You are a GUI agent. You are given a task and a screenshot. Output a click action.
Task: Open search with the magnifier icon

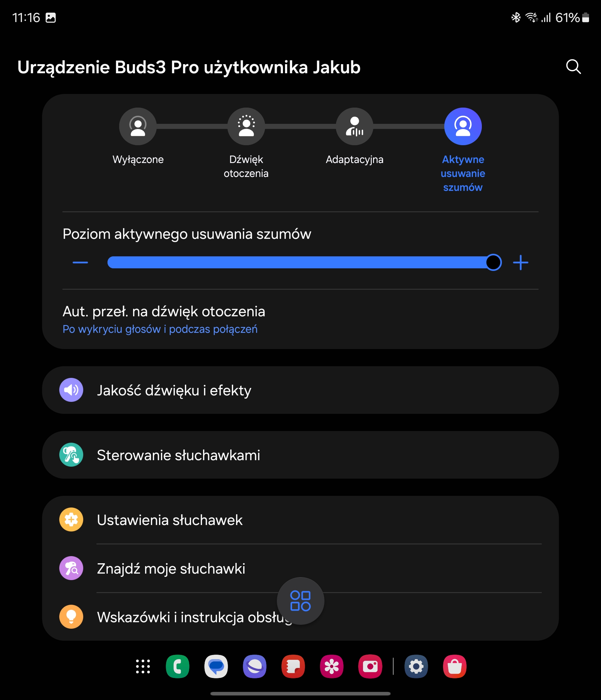pyautogui.click(x=573, y=66)
